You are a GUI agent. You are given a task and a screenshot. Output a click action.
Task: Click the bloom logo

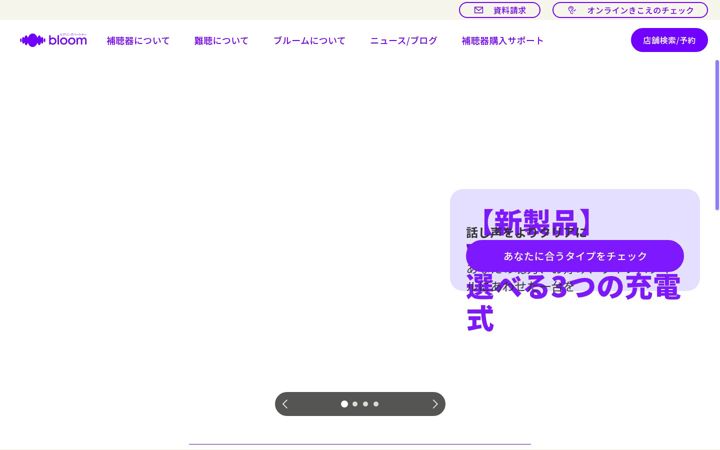tap(53, 40)
